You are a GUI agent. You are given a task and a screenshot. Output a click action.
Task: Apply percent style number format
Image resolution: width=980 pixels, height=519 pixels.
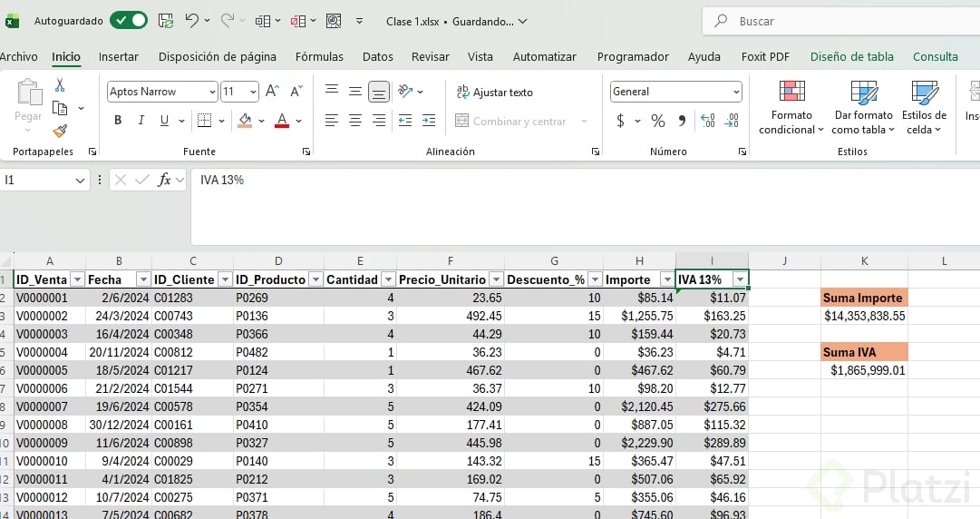click(658, 121)
